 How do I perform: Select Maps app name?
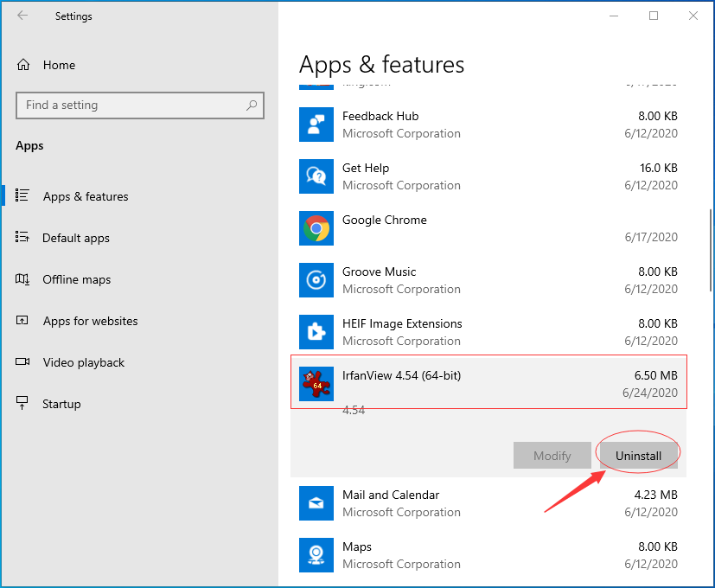(x=357, y=547)
